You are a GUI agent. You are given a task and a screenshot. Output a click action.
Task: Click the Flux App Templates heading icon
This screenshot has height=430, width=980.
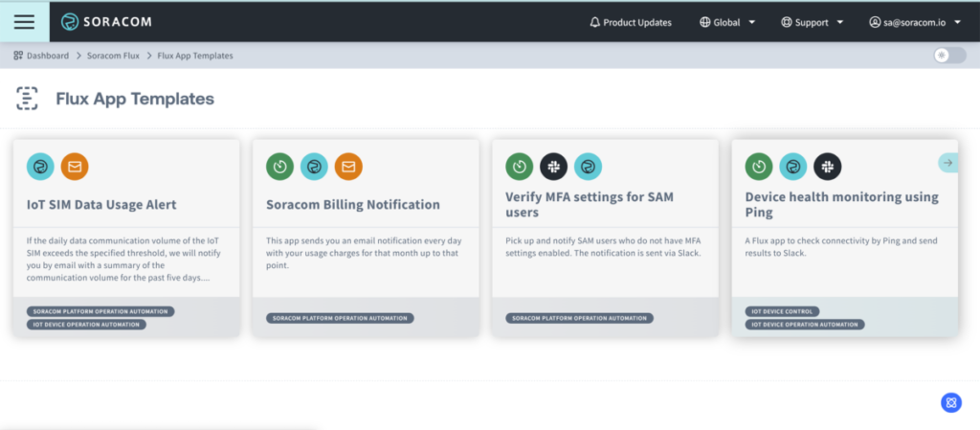27,99
